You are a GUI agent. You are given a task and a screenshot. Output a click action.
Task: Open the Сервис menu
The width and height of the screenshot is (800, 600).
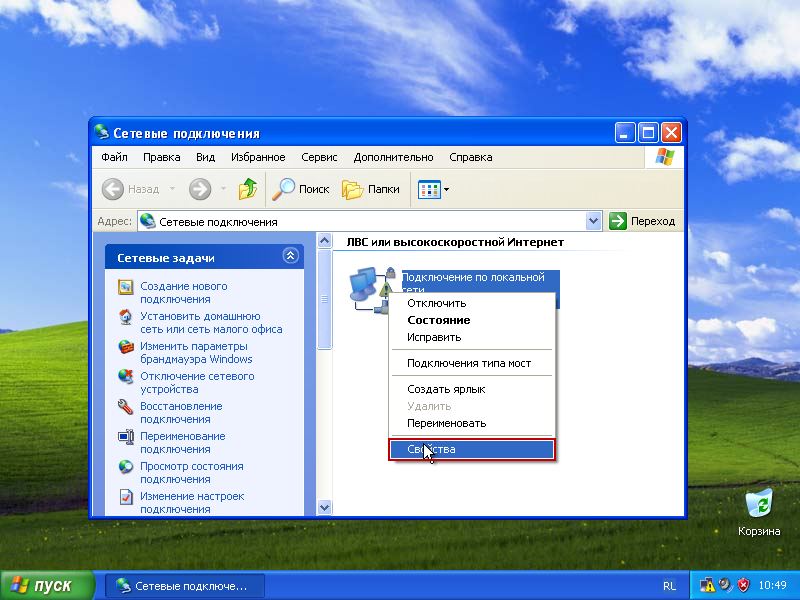tap(319, 157)
